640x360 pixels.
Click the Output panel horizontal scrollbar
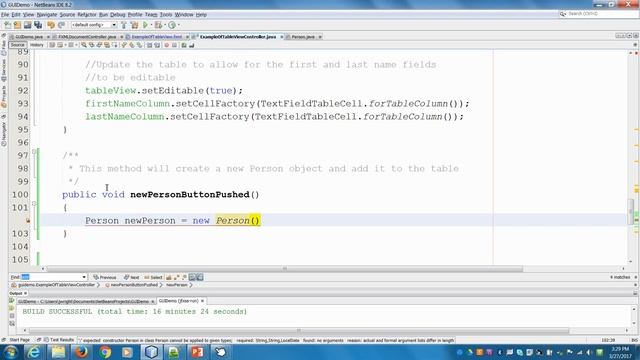coord(299,331)
